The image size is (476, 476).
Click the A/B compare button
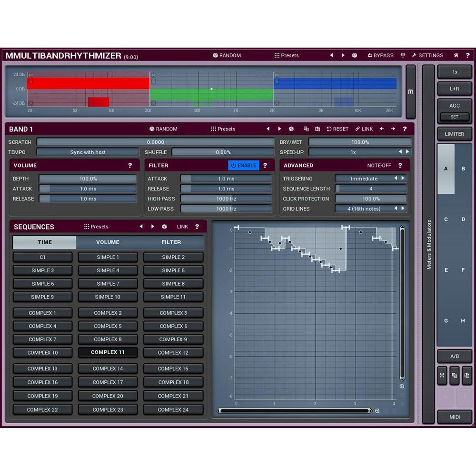coord(455,356)
